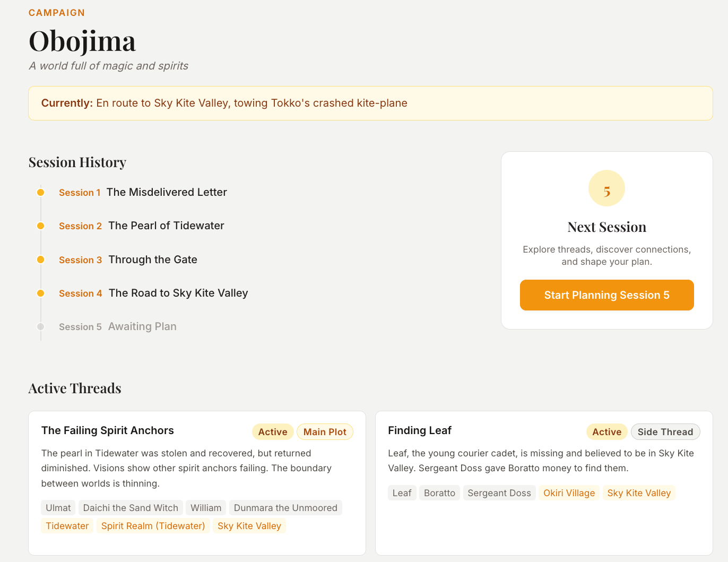Click the subtitle 'A world full of magic and spirits'
The width and height of the screenshot is (728, 562).
click(x=109, y=66)
